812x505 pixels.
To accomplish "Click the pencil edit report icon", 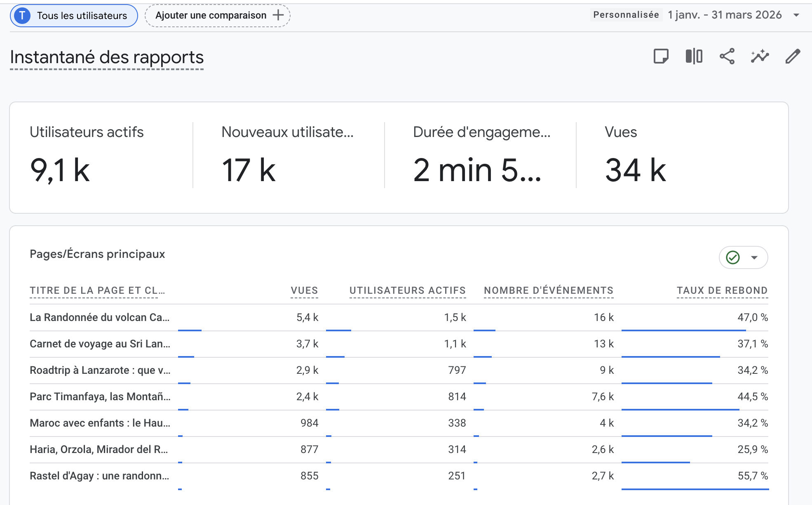I will 792,56.
